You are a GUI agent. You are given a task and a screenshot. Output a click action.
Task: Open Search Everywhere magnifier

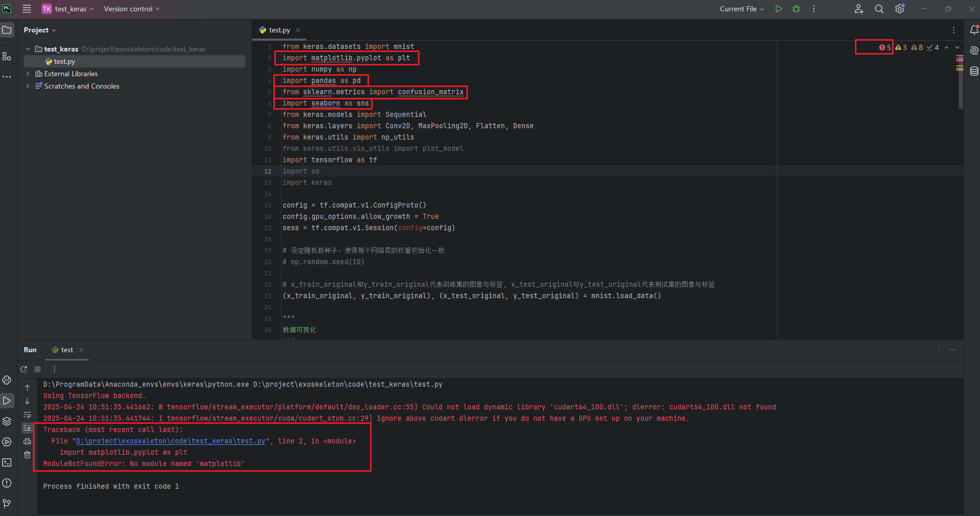click(x=879, y=9)
